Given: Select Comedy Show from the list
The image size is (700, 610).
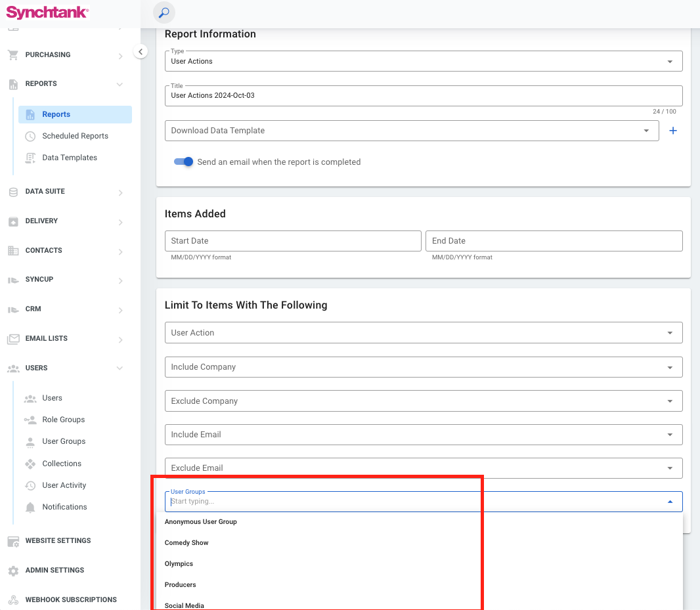Looking at the screenshot, I should tap(186, 543).
